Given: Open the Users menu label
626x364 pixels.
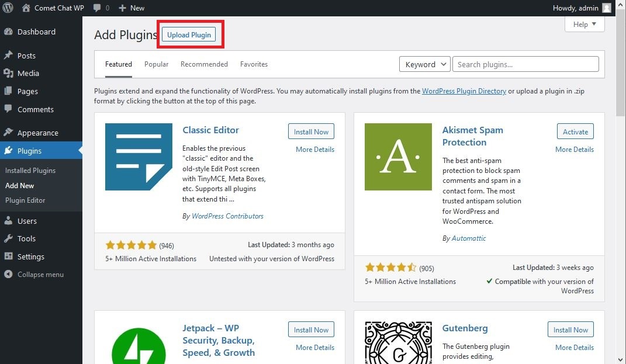Looking at the screenshot, I should click(x=27, y=221).
